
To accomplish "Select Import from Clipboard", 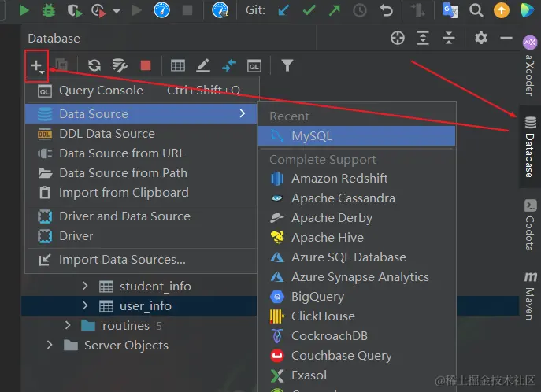I will point(141,193).
